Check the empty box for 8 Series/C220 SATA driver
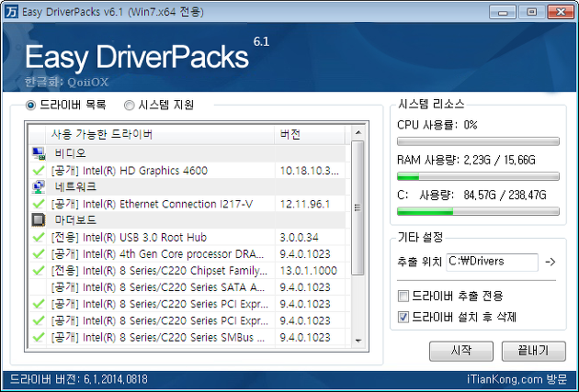 click(x=39, y=287)
